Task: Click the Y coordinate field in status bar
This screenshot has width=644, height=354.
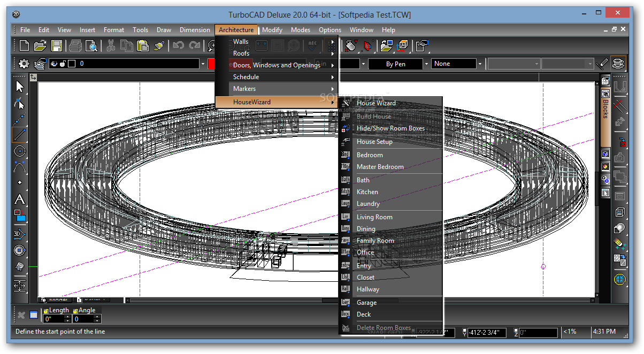Action: [486, 333]
